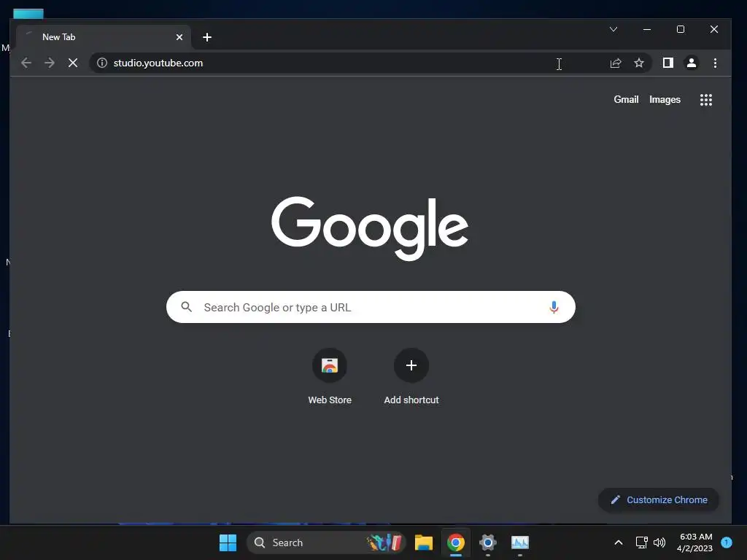The image size is (747, 560).
Task: Share this page icon in the address bar
Action: point(616,63)
